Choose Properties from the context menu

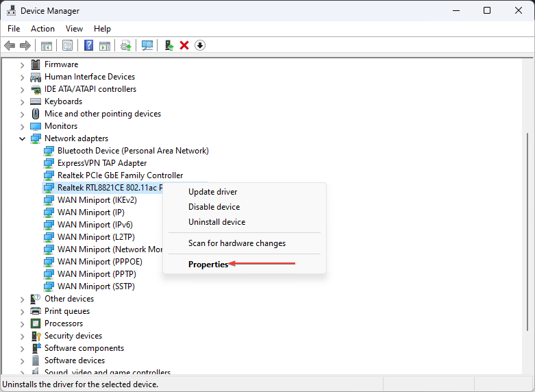pyautogui.click(x=208, y=265)
